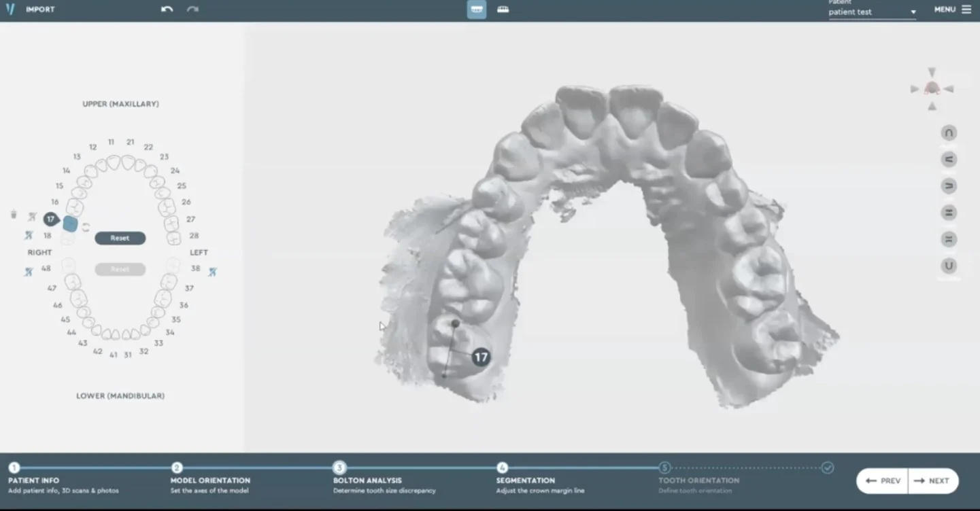Click the rotate arrows icon beside tooth 17
This screenshot has width=980, height=511.
pyautogui.click(x=86, y=228)
